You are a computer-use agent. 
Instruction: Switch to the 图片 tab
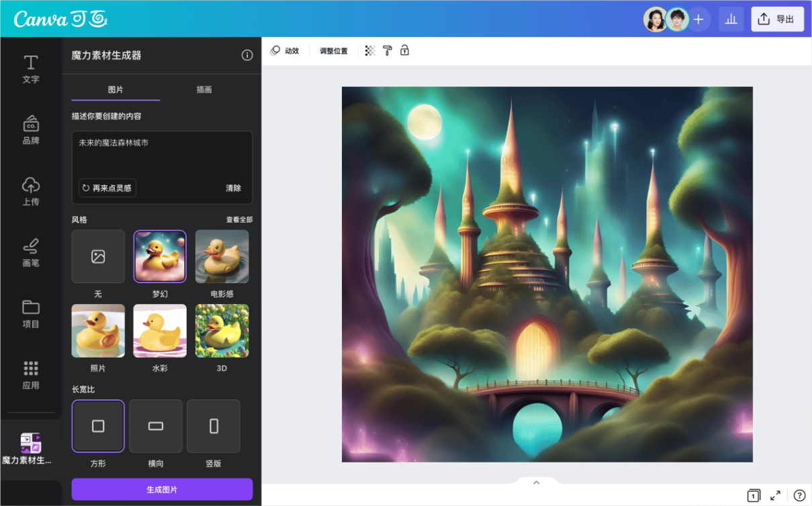[116, 89]
